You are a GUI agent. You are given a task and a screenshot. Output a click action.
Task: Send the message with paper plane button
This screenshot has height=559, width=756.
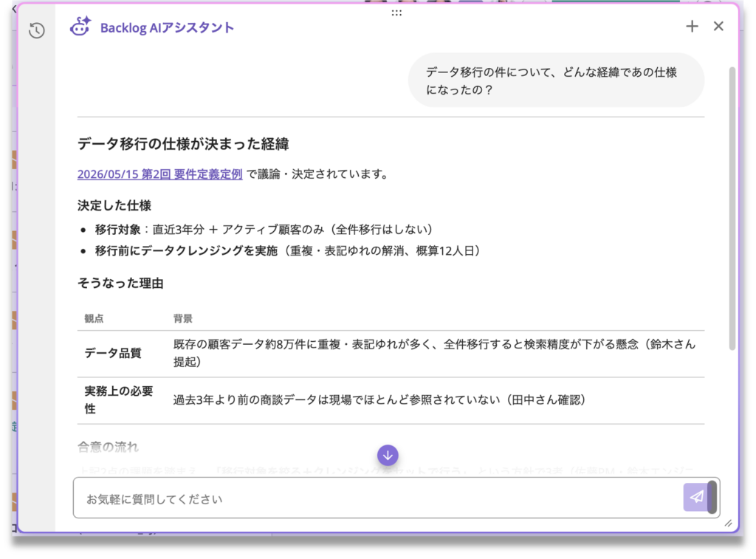pos(696,497)
